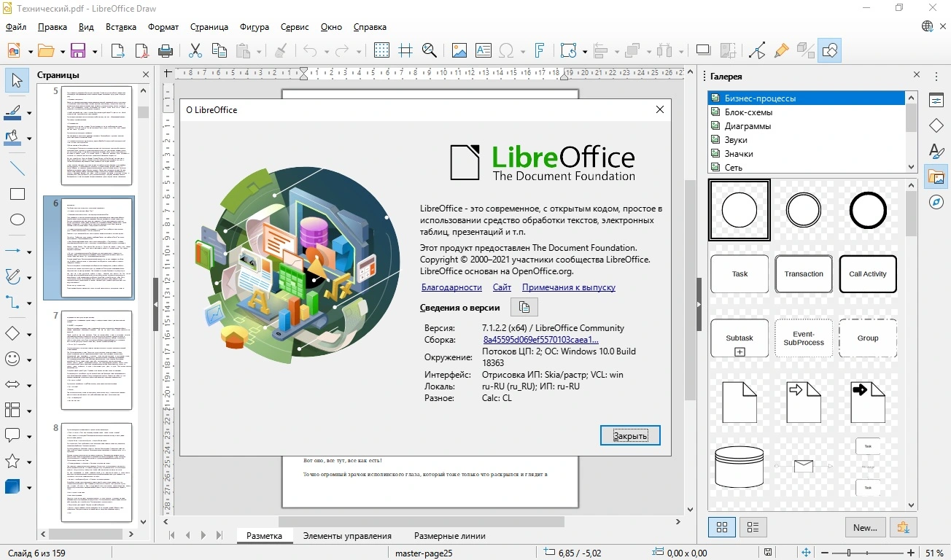Open the Open-file dropdown arrow

[x=62, y=51]
